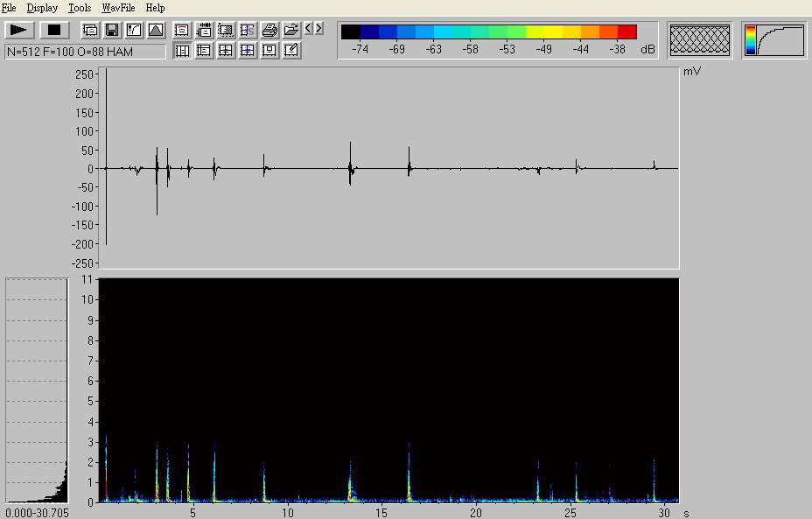This screenshot has width=812, height=519.
Task: Open the Display menu
Action: pyautogui.click(x=42, y=8)
